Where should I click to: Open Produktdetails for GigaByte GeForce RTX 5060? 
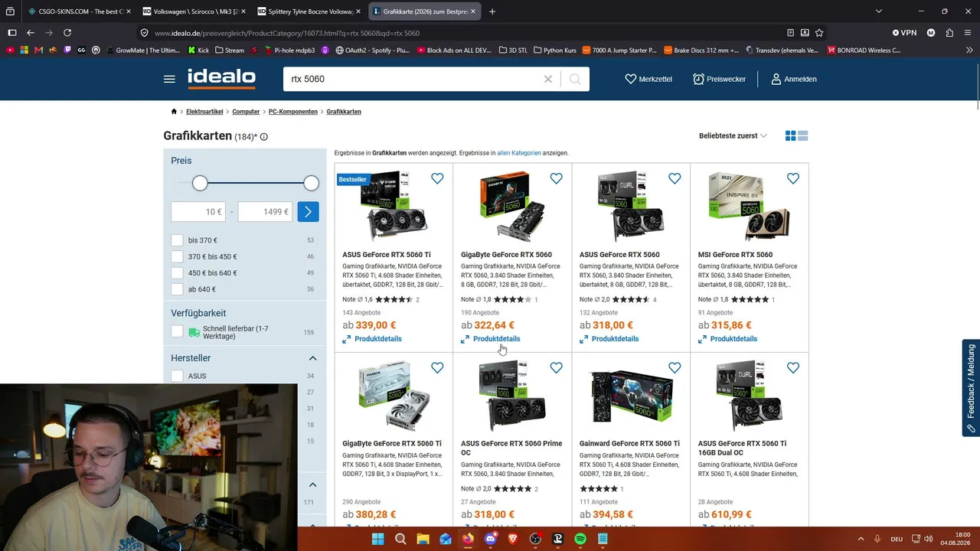tap(491, 339)
